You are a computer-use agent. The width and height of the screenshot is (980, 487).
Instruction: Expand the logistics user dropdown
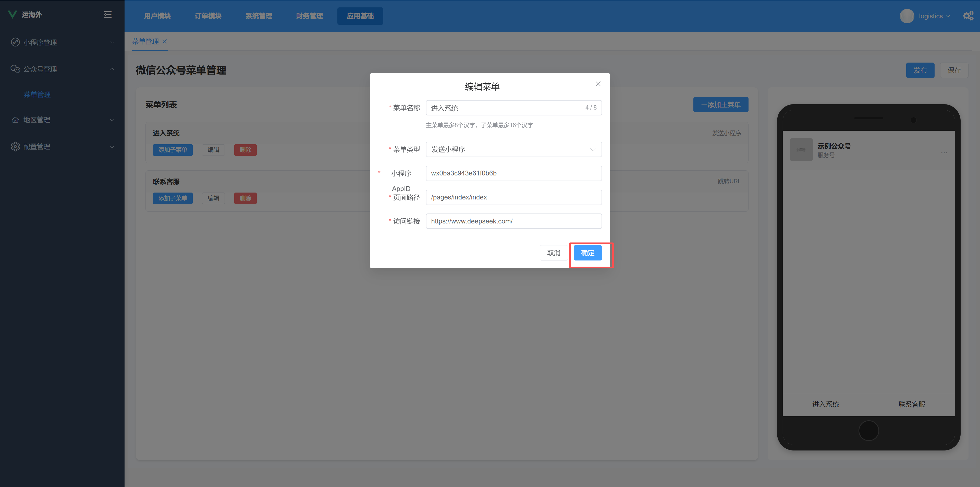934,16
